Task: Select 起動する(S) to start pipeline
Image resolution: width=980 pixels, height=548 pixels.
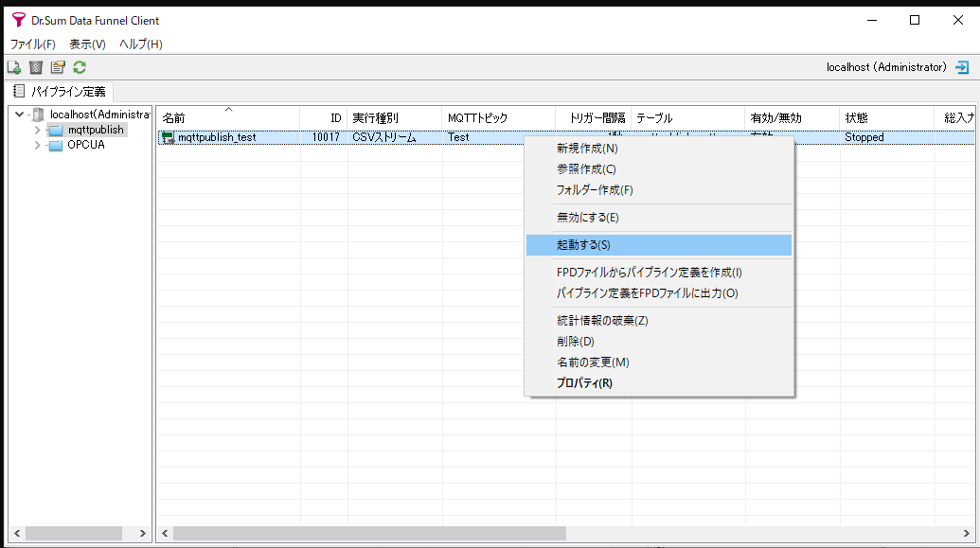Action: tap(659, 245)
